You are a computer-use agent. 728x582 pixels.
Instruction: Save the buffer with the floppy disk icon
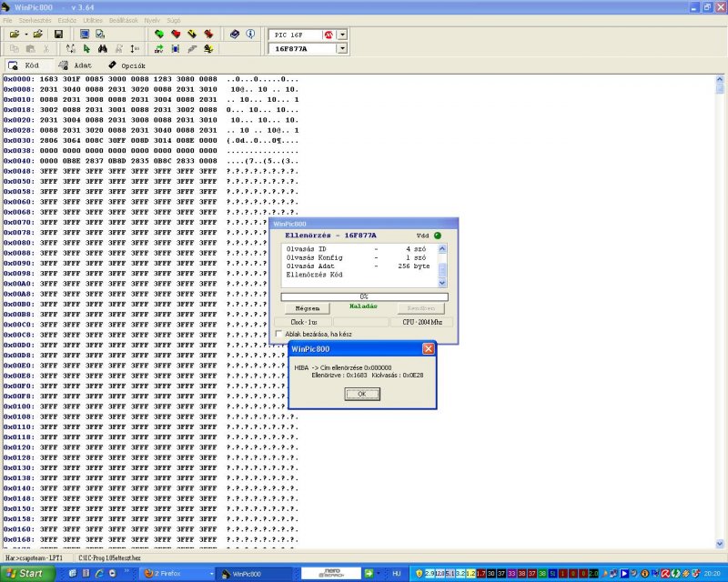[x=58, y=34]
